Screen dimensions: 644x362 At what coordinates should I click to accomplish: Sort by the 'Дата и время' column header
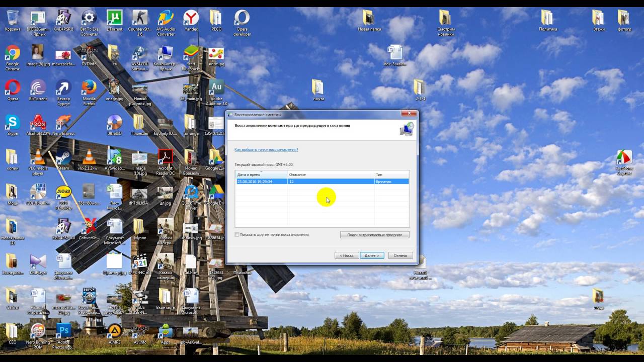coord(261,174)
